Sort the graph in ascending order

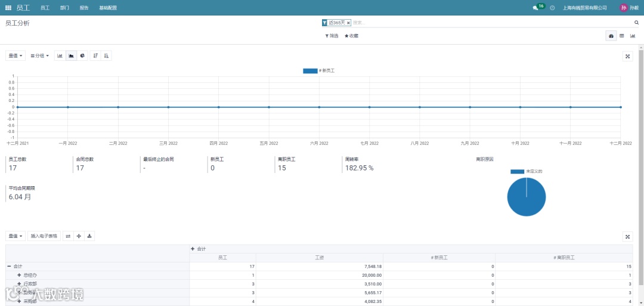(x=106, y=56)
